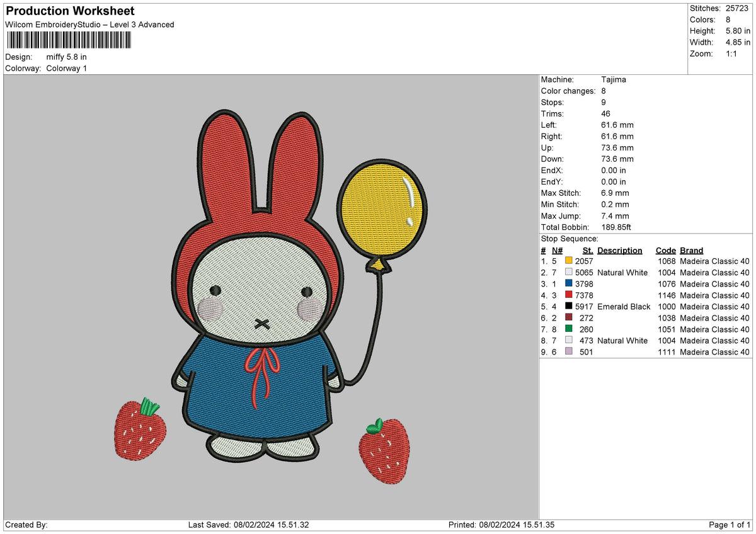The height and width of the screenshot is (534, 756).
Task: Click 'Madeira Classic 40' in stop row 1
Action: [x=715, y=261]
